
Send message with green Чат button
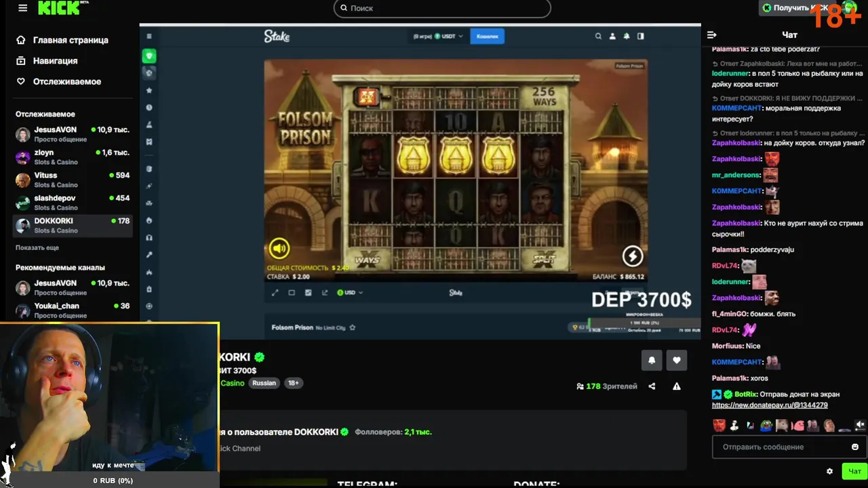tap(854, 471)
